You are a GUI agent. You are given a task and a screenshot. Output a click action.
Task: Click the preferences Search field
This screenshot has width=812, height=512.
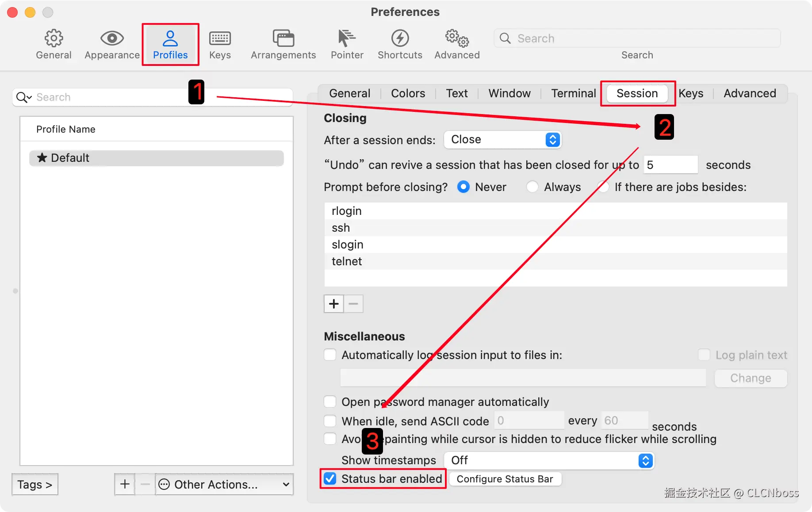637,38
